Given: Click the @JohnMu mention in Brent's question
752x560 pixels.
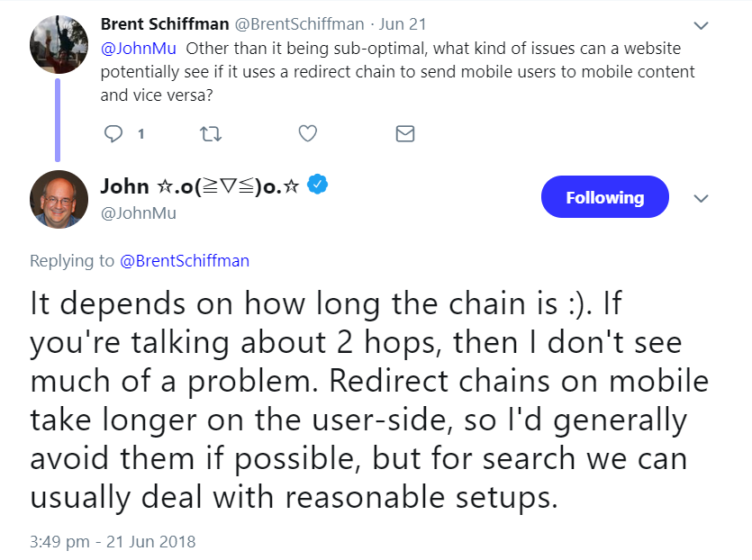Looking at the screenshot, I should (138, 48).
